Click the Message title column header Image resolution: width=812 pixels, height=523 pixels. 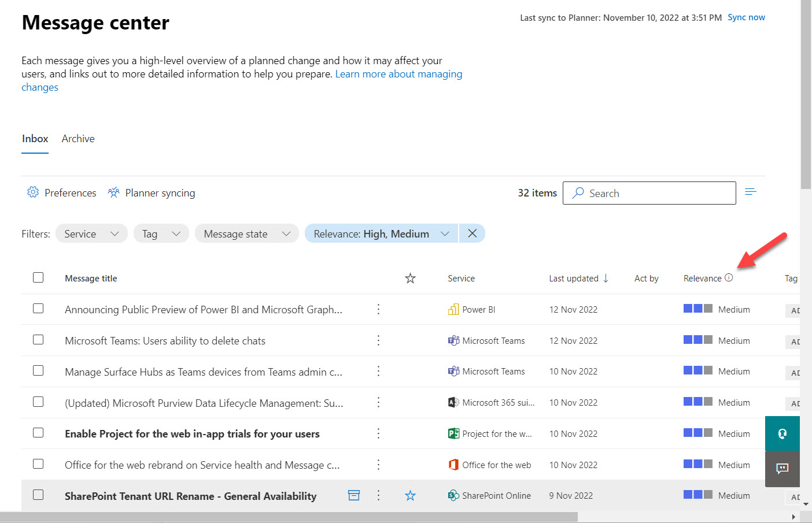point(91,279)
